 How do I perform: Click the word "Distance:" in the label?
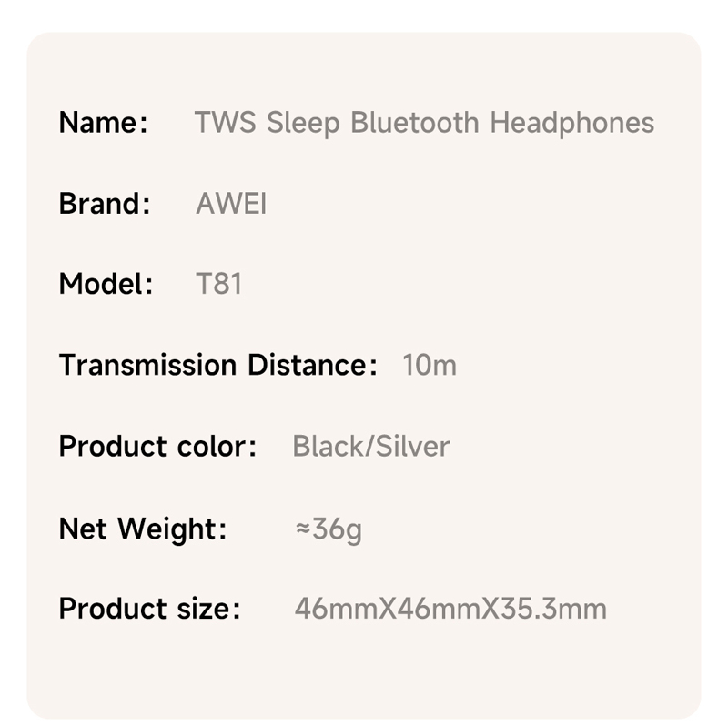coord(311,366)
